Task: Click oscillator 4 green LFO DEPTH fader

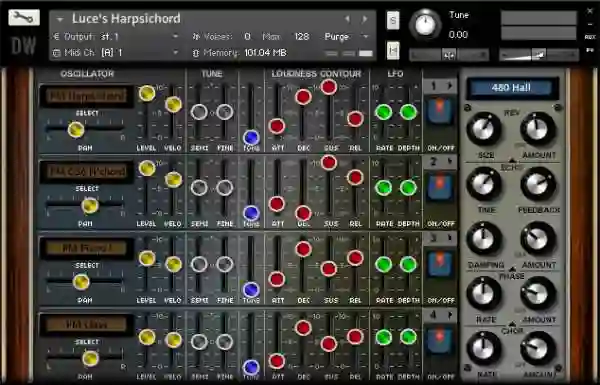Action: coord(408,337)
